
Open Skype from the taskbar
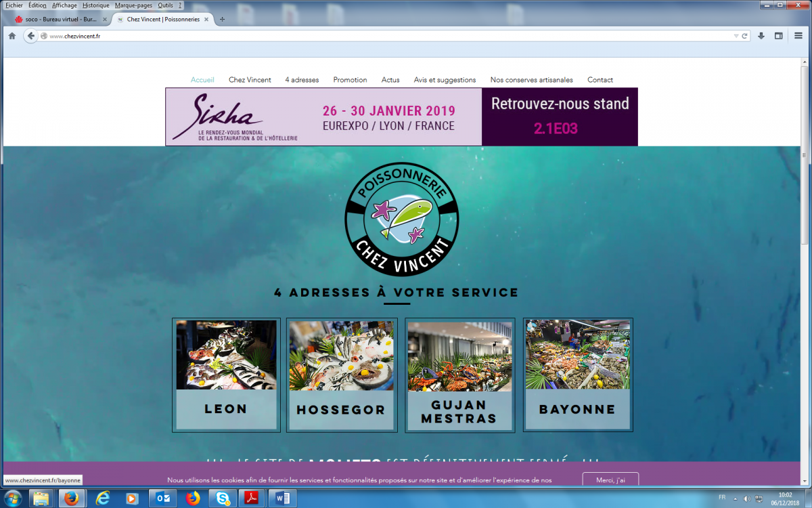pyautogui.click(x=223, y=499)
